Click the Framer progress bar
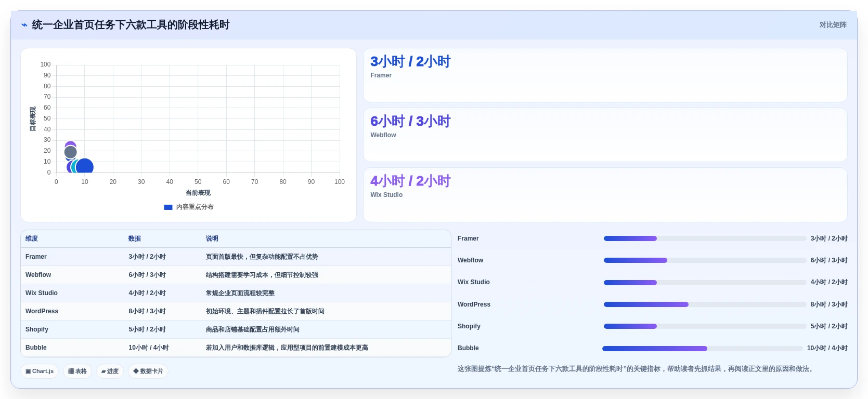Image resolution: width=868 pixels, height=399 pixels. [x=705, y=238]
